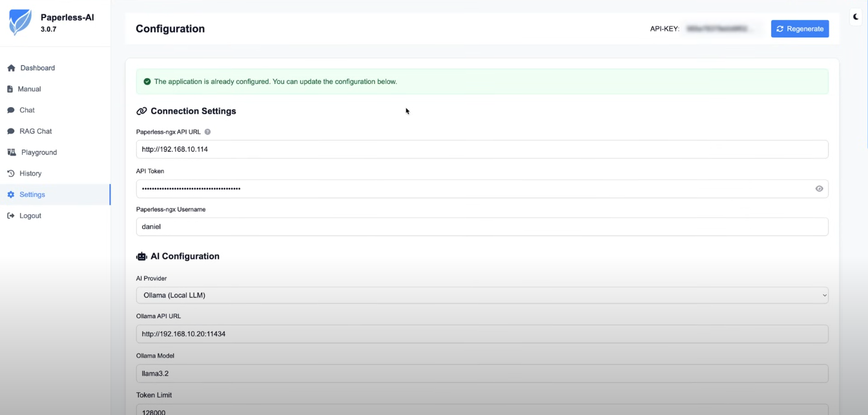The height and width of the screenshot is (415, 868).
Task: Click the "Connection Settings" heading text
Action: pos(193,111)
